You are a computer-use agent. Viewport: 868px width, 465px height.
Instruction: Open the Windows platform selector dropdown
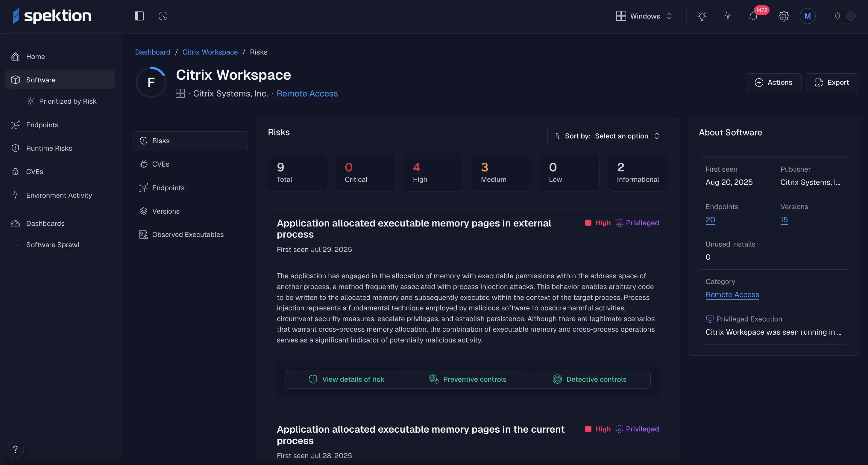pyautogui.click(x=644, y=16)
